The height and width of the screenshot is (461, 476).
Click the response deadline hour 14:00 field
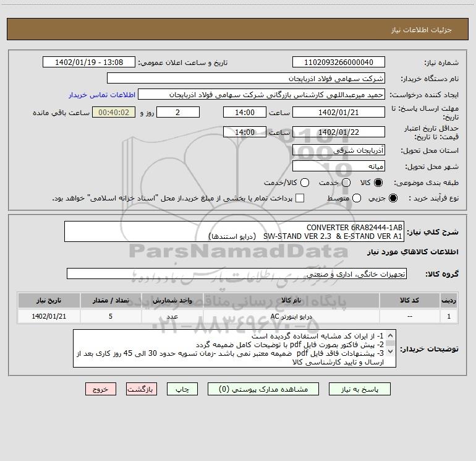[245, 112]
